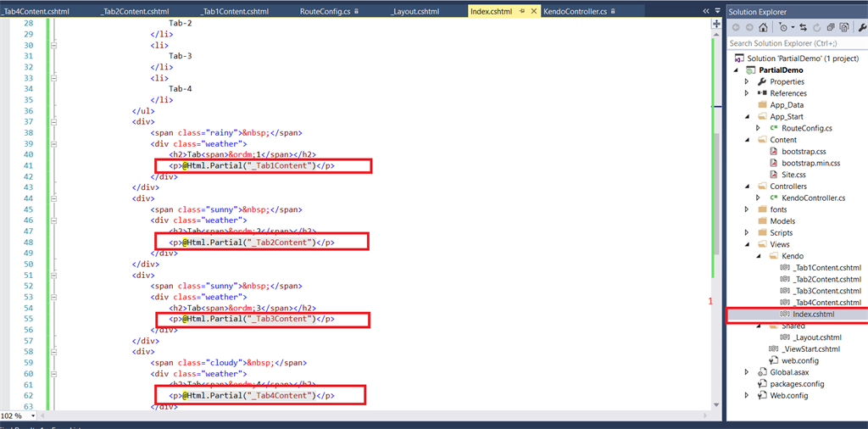
Task: Select KendoController.cs C# icon in tree
Action: click(773, 198)
